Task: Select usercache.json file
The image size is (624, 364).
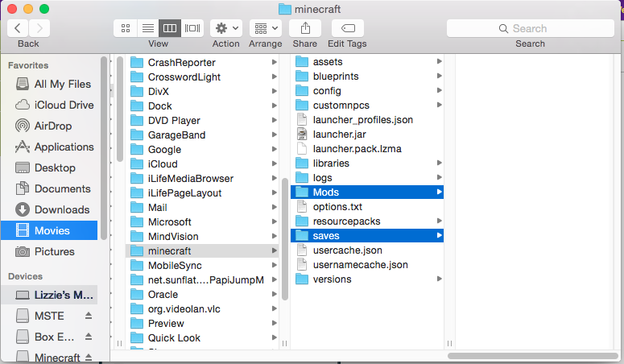Action: pos(367,250)
